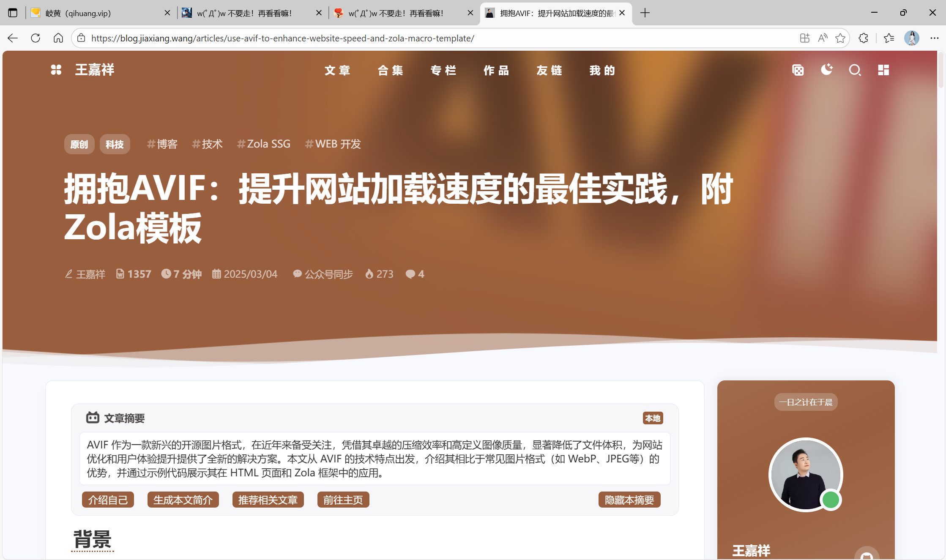
Task: Click the author avatar photo
Action: [x=806, y=474]
